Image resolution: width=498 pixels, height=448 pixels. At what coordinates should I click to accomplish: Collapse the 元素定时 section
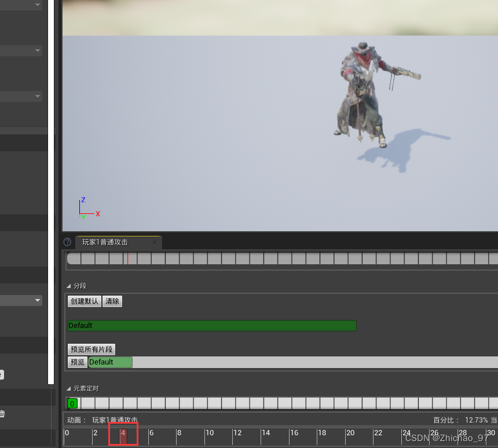coord(68,388)
